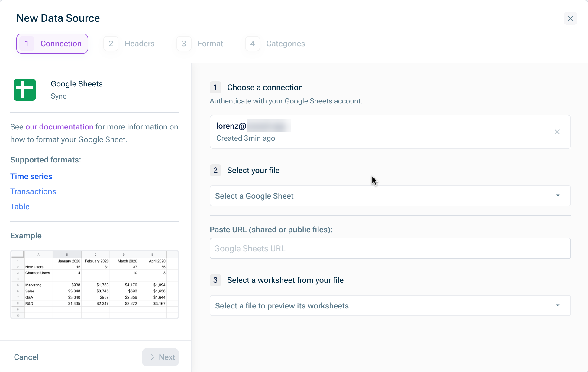Click into the Google Sheets URL field
Viewport: 588px width, 372px height.
tap(390, 248)
